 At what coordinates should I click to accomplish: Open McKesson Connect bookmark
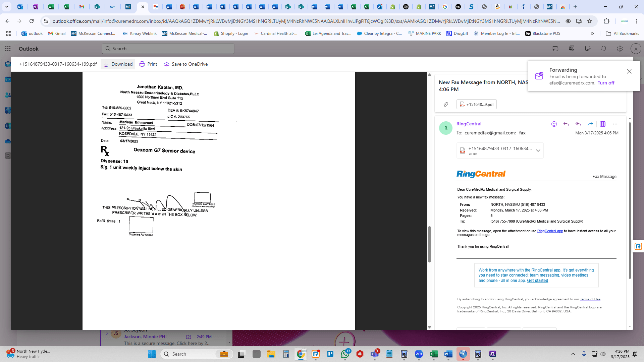[x=93, y=34]
